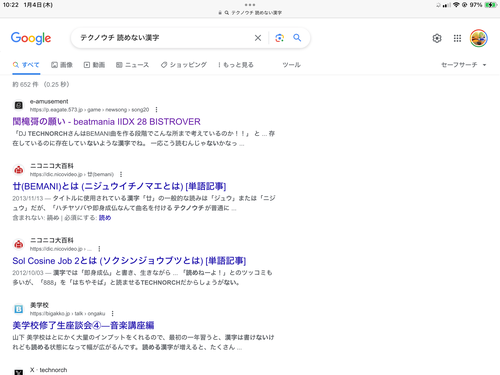Open the ツール options
The image size is (500, 375).
click(x=292, y=65)
